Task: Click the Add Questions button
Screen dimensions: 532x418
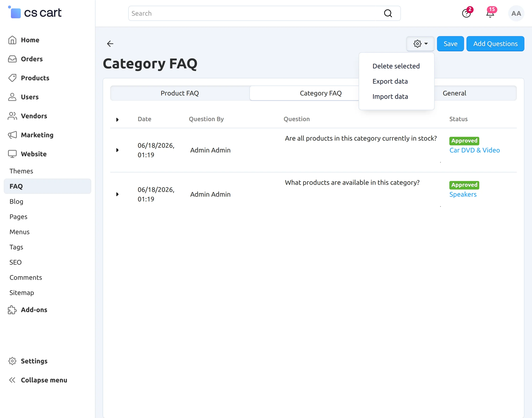Action: coord(495,43)
